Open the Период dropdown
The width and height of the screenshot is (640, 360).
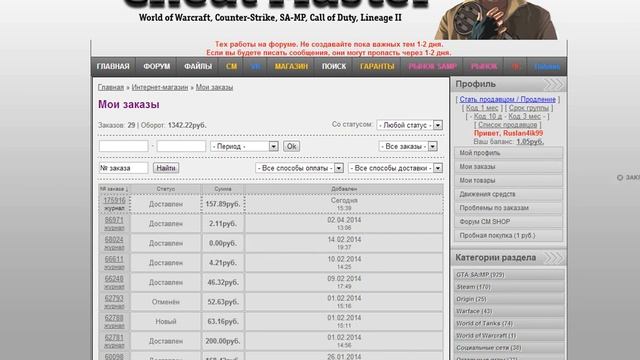(244, 146)
